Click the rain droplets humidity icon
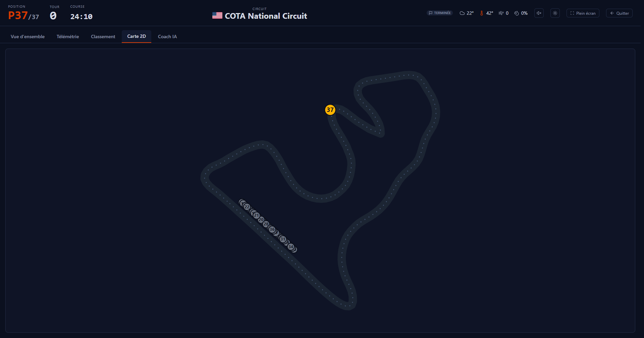Viewport: 644px width, 338px height. (517, 13)
